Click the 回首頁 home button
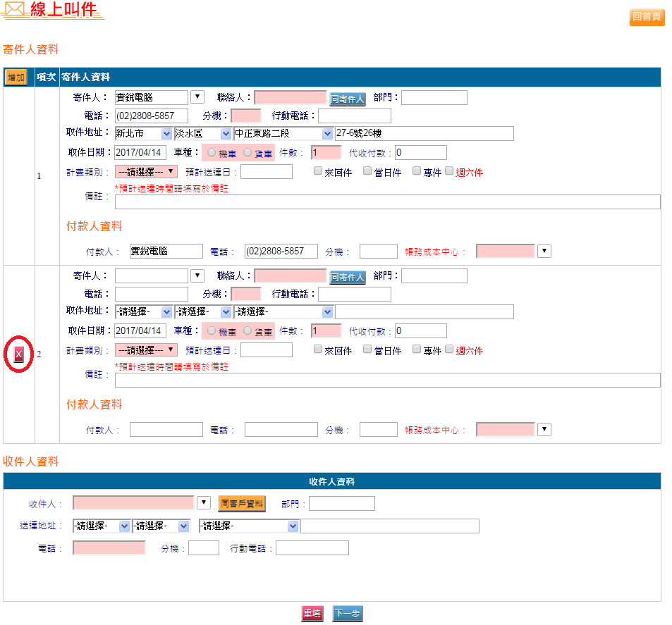 coord(647,17)
